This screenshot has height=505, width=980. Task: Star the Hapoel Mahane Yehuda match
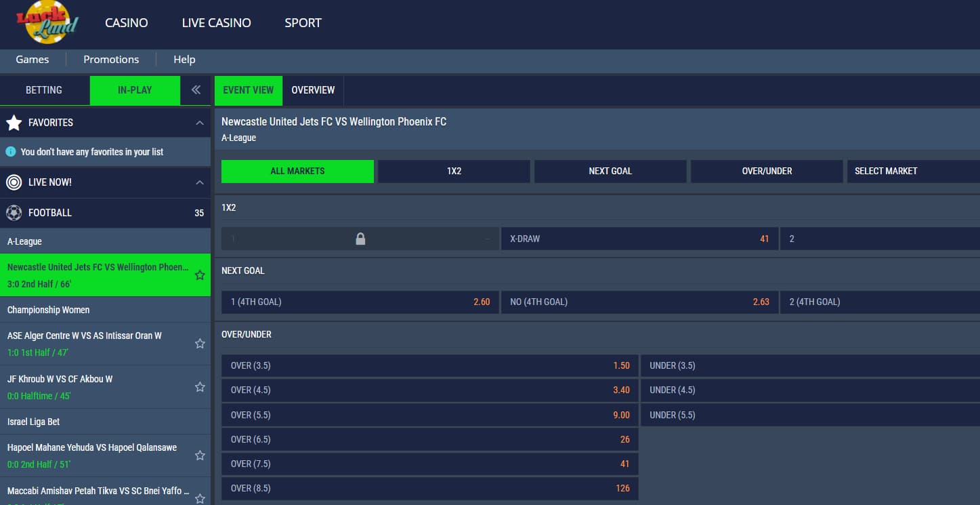click(x=200, y=456)
